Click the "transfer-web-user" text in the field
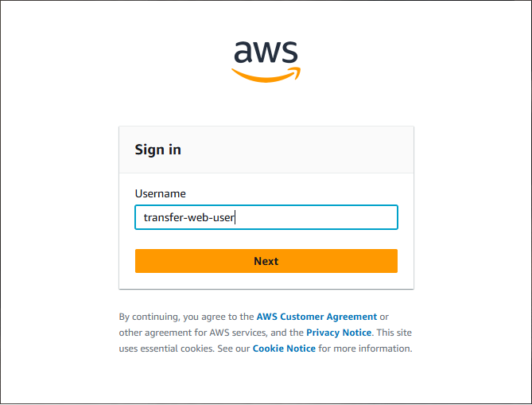The width and height of the screenshot is (532, 405). click(x=188, y=217)
